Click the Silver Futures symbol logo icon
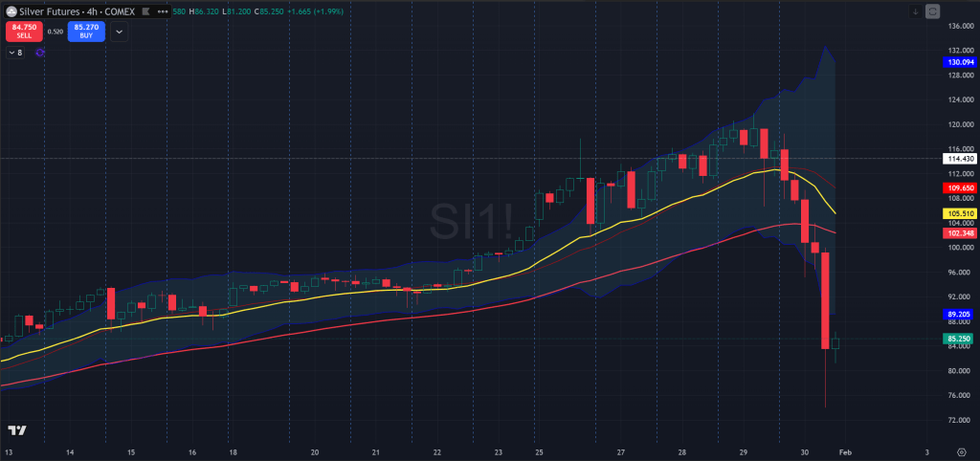Screen dimensions: 980x461 coord(13,11)
